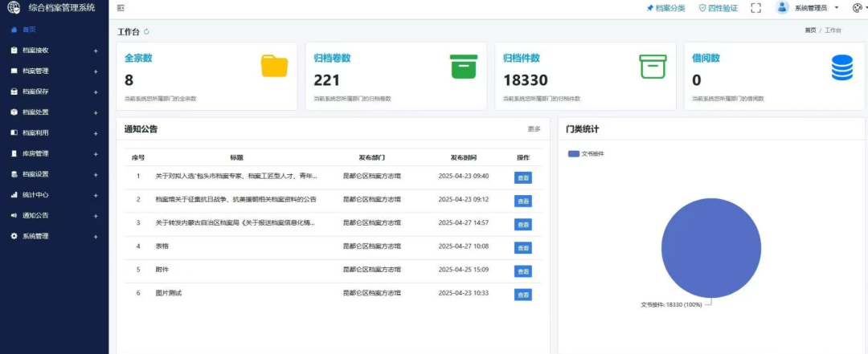Toggle fullscreen mode icon
This screenshot has height=354, width=868.
756,8
